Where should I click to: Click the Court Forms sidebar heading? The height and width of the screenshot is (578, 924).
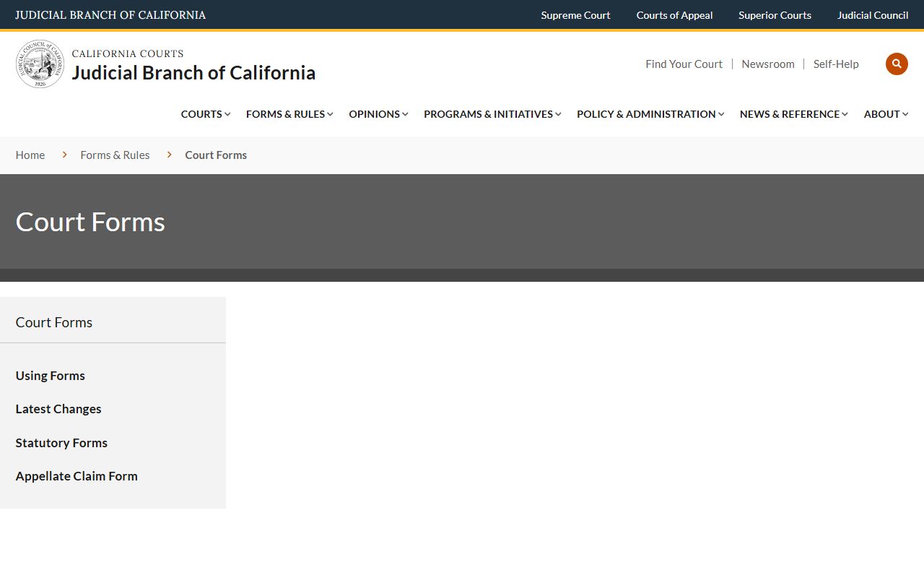pyautogui.click(x=54, y=322)
